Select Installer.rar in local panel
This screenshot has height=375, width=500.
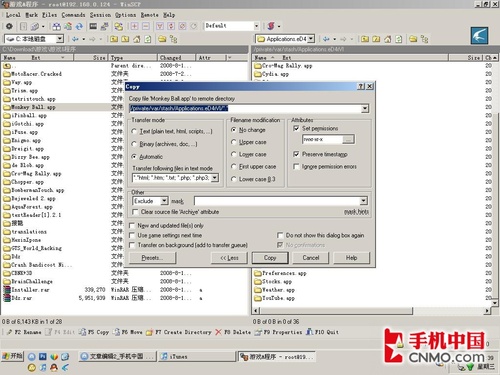click(x=31, y=290)
